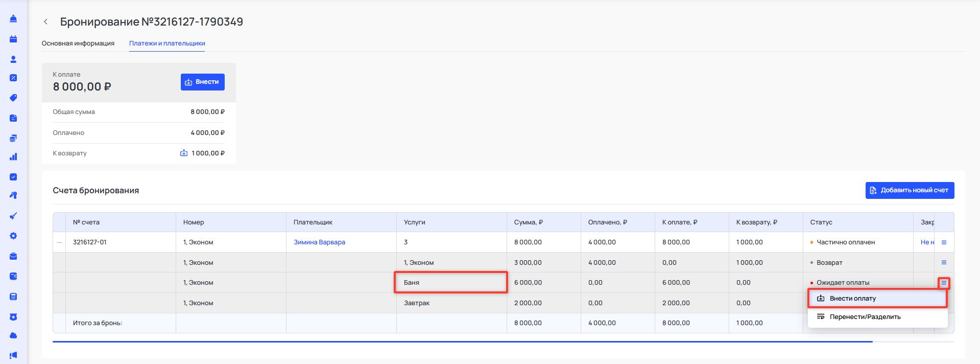Click the megaphone icon in sidebar

pyautogui.click(x=13, y=355)
